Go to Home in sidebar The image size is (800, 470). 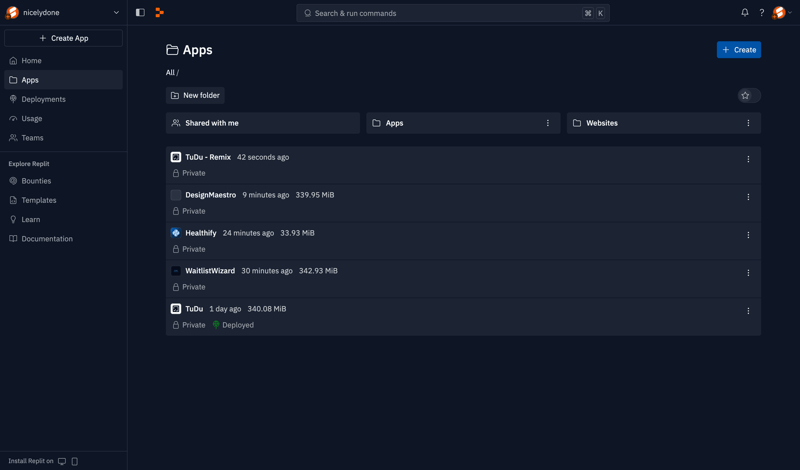coord(63,61)
